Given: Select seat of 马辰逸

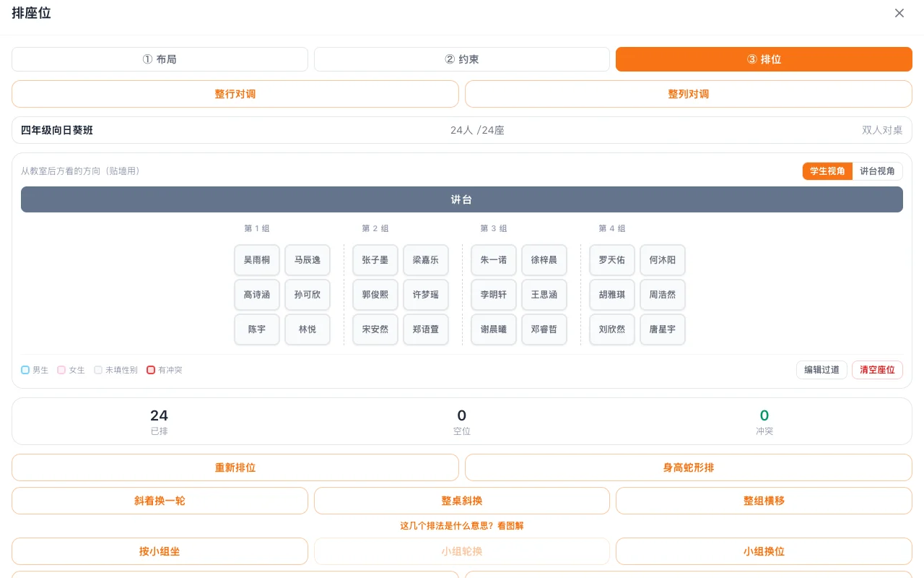Looking at the screenshot, I should [308, 260].
